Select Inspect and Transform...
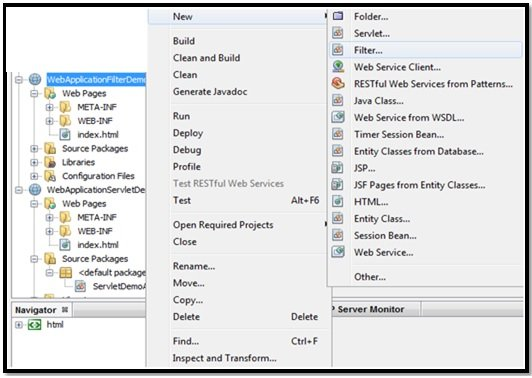532x378 pixels. tap(239, 358)
